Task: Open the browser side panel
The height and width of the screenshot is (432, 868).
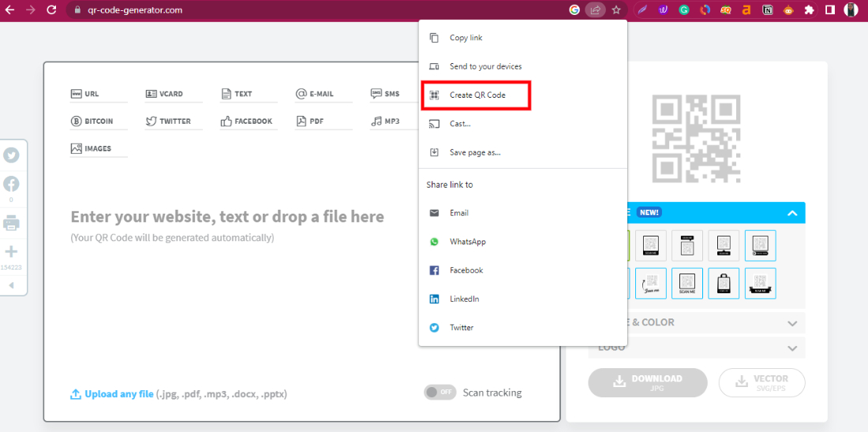Action: pos(830,10)
